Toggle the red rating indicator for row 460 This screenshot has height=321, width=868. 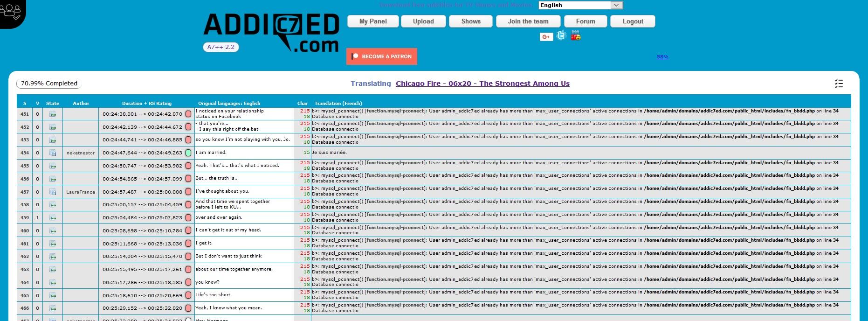[188, 230]
